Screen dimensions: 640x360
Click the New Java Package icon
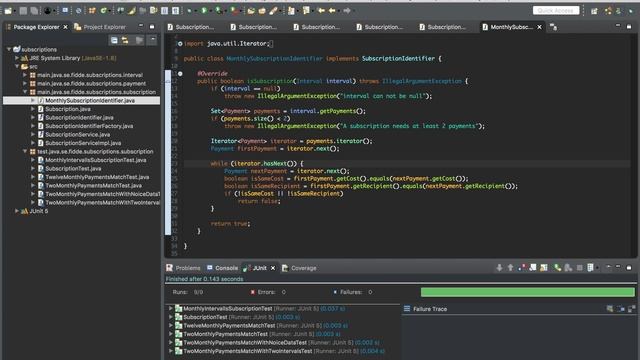pyautogui.click(x=92, y=11)
